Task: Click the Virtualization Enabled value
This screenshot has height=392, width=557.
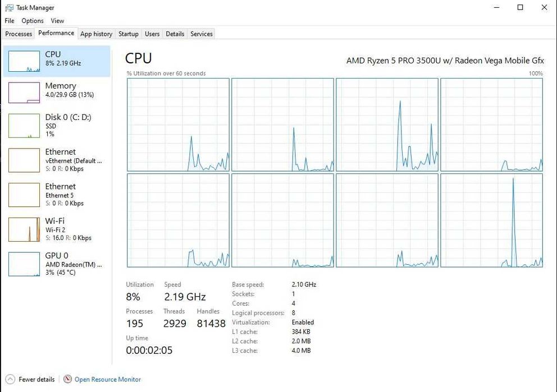Action: point(303,322)
